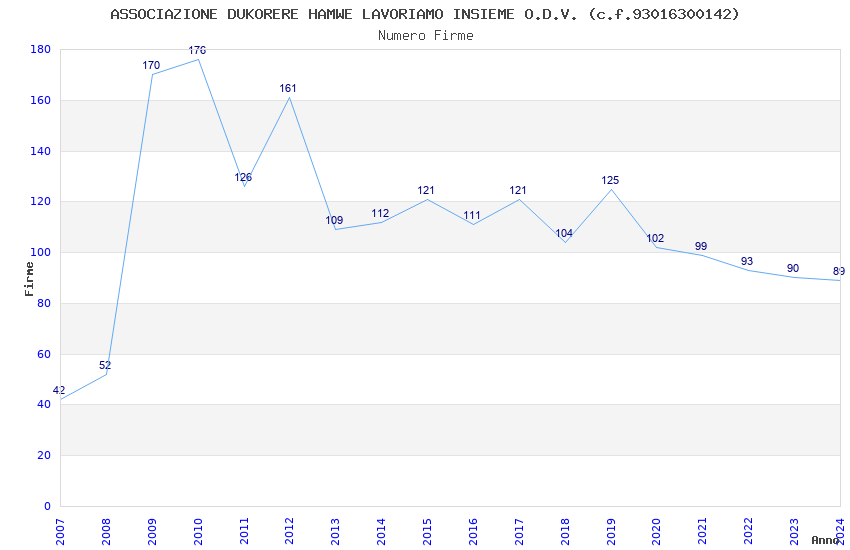Select the data label 109 for 2013
The width and height of the screenshot is (850, 550).
pyautogui.click(x=334, y=220)
